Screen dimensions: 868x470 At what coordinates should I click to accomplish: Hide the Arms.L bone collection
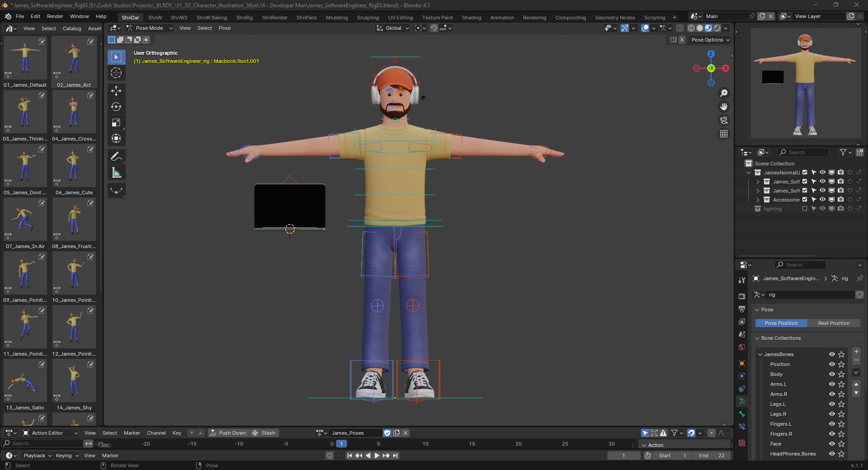831,384
